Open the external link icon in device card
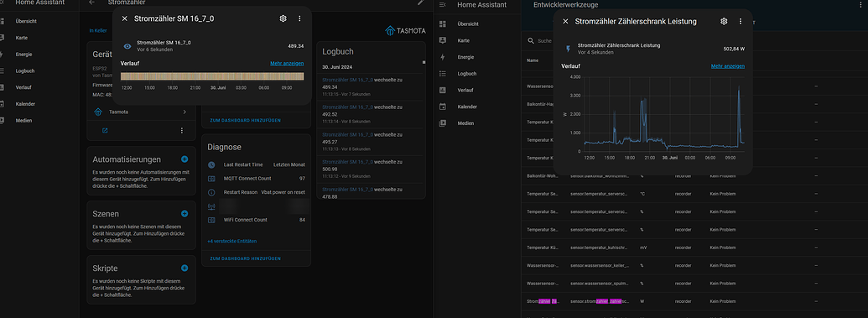This screenshot has height=318, width=868. (x=105, y=131)
